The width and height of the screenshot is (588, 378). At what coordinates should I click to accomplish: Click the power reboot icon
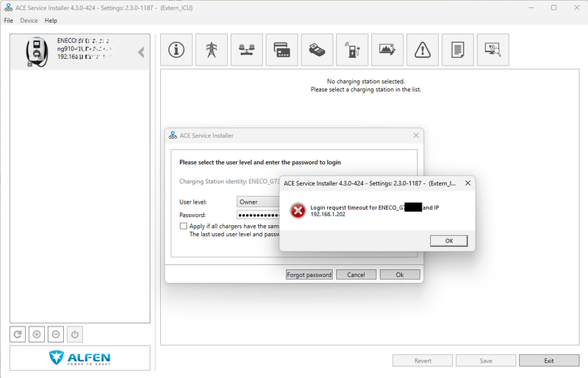(75, 334)
